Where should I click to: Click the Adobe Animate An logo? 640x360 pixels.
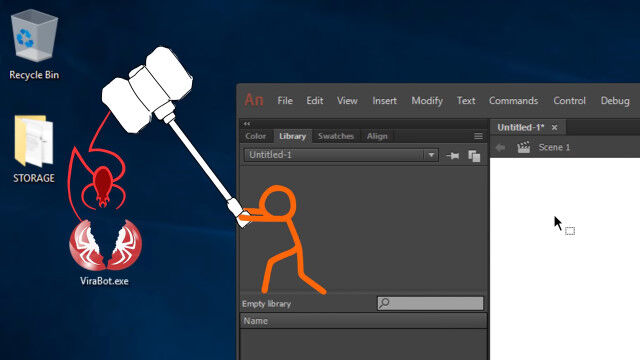[x=253, y=100]
